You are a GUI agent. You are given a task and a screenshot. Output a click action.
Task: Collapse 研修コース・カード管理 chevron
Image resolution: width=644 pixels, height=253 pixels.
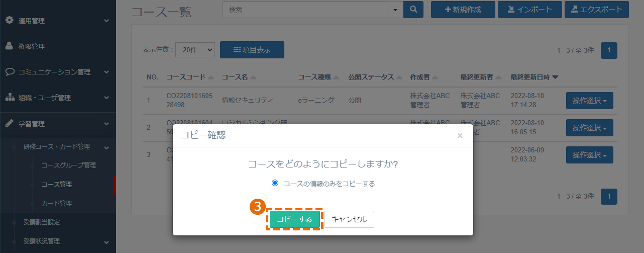pyautogui.click(x=106, y=147)
